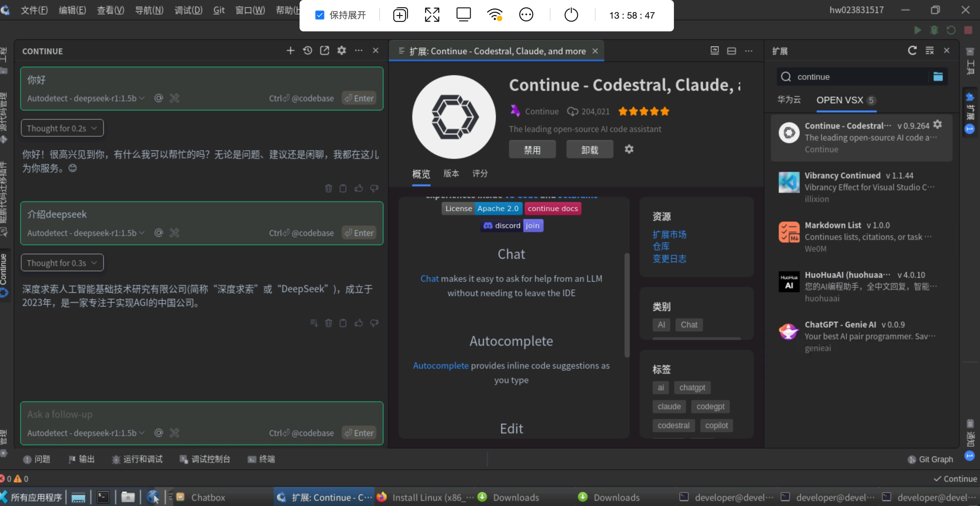Switch to the 版本 tab
The height and width of the screenshot is (506, 980).
(451, 174)
